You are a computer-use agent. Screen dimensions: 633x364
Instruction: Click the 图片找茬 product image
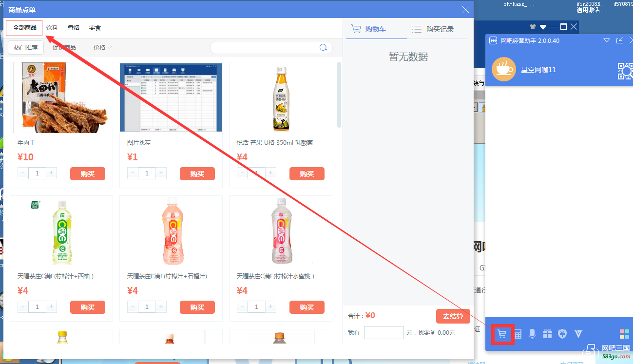pos(171,97)
